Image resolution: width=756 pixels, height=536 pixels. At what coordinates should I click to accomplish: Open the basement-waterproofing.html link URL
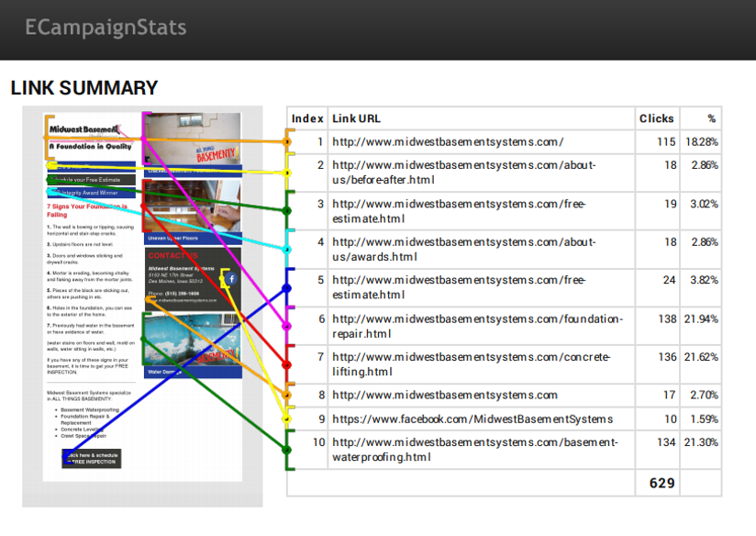pyautogui.click(x=475, y=449)
